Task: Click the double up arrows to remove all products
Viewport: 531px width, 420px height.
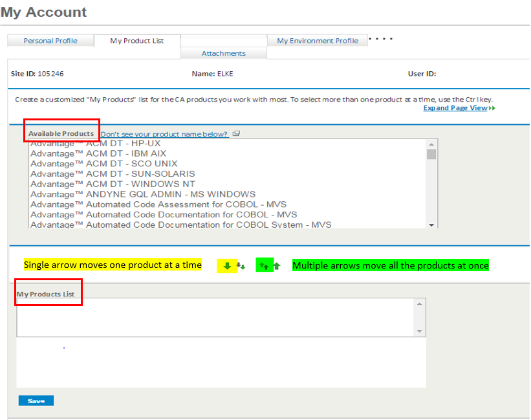Action: click(x=264, y=266)
